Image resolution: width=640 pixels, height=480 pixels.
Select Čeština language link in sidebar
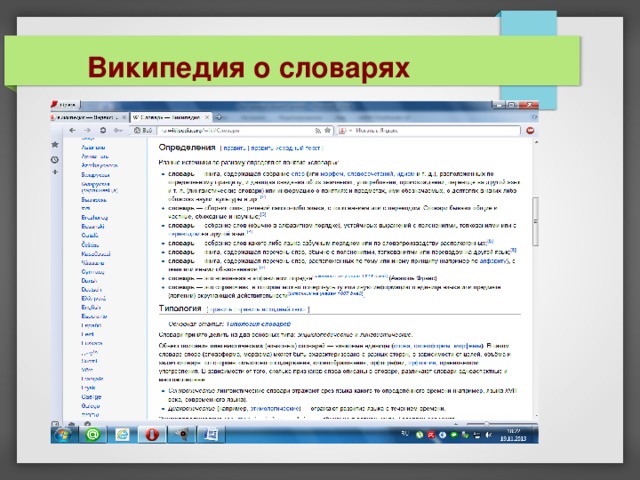click(90, 244)
